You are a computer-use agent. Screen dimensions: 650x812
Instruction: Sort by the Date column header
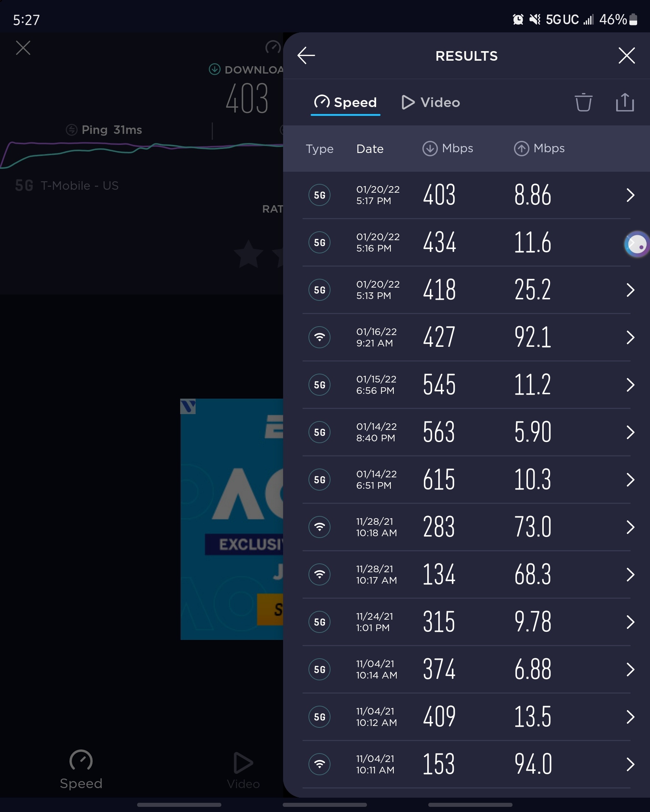coord(370,149)
